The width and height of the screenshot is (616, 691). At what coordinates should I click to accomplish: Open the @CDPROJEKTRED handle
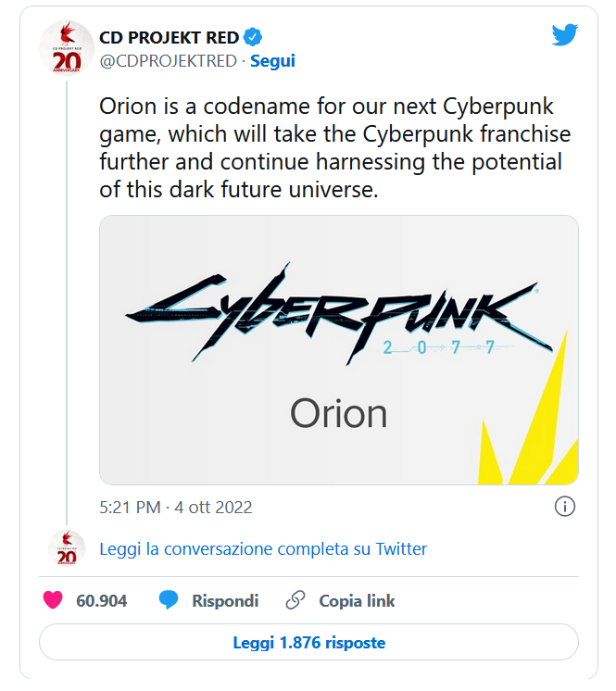click(x=169, y=61)
